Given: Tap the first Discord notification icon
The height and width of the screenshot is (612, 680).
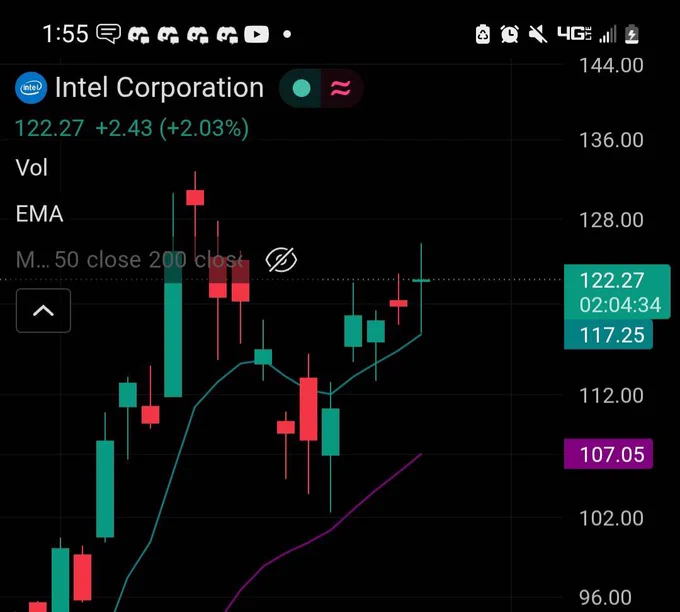Looking at the screenshot, I should tap(139, 35).
